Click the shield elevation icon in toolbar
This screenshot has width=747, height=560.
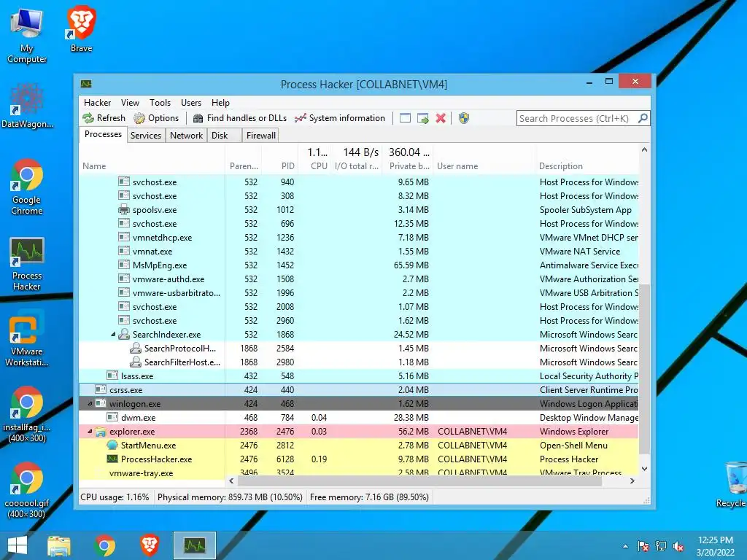point(463,118)
